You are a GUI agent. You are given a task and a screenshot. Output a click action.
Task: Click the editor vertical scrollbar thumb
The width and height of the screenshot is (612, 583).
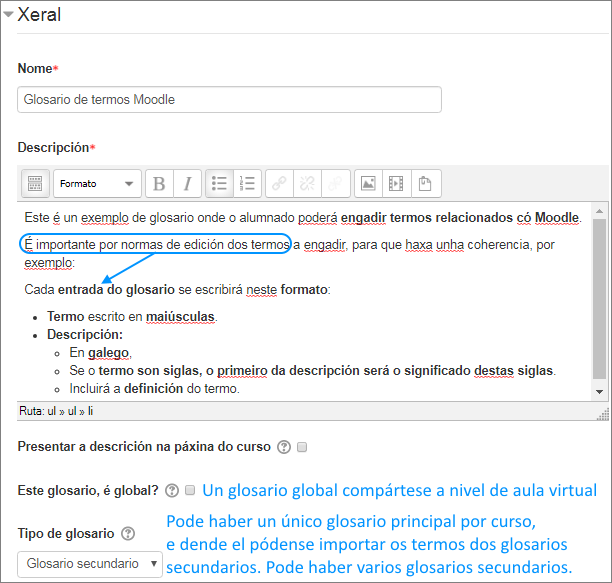[600, 299]
